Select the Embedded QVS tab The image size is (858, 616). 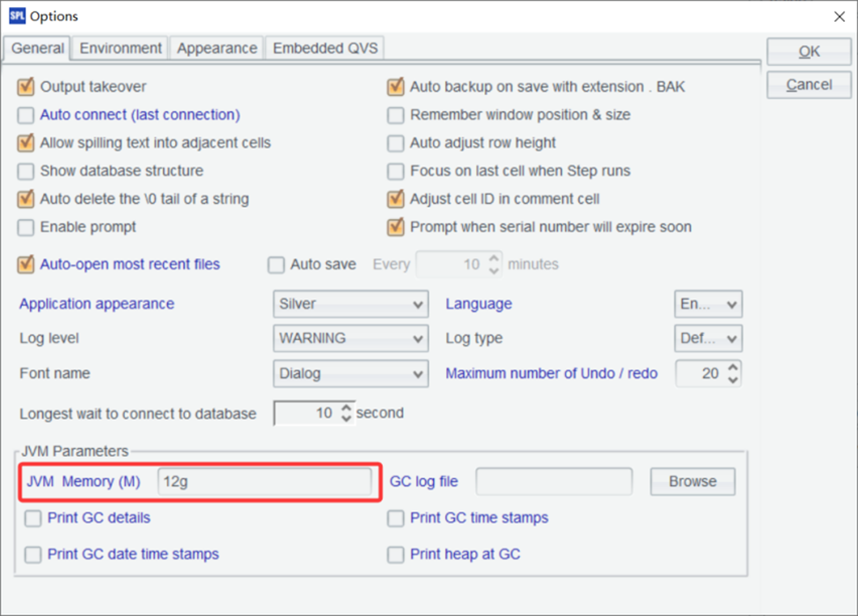[x=324, y=48]
